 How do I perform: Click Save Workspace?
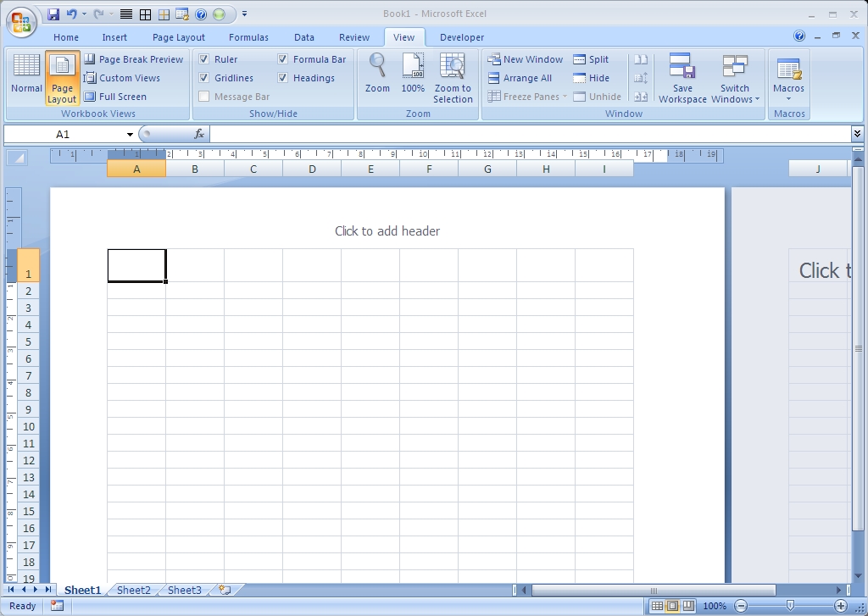(x=682, y=79)
